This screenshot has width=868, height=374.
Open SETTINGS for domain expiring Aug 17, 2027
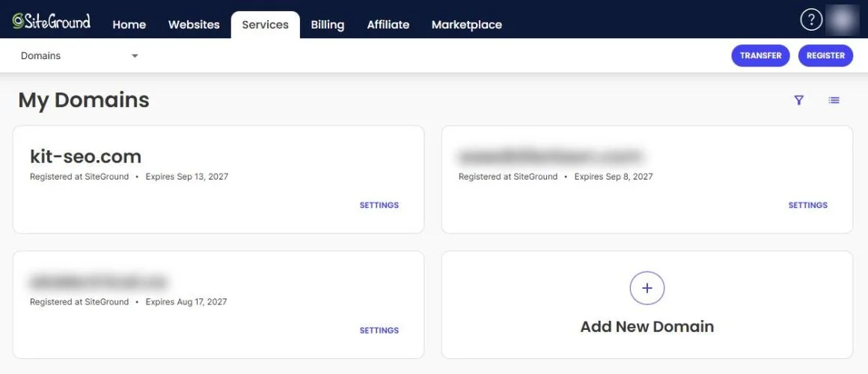click(x=379, y=331)
